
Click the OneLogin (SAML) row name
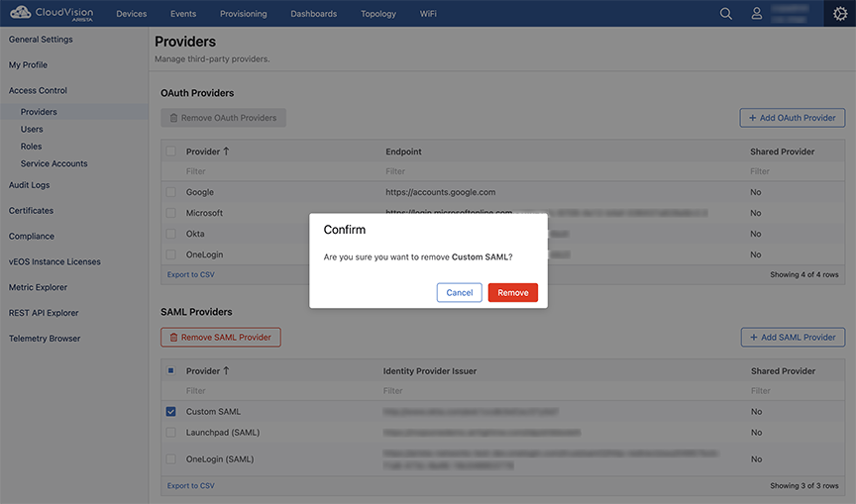pos(220,458)
